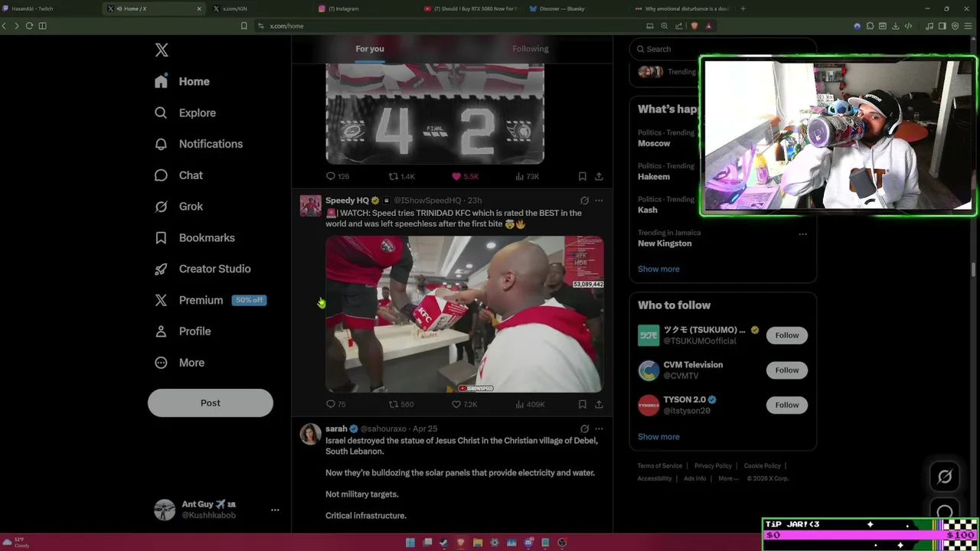Repost the Speedy HQ KFC post
The image size is (980, 551).
point(401,404)
